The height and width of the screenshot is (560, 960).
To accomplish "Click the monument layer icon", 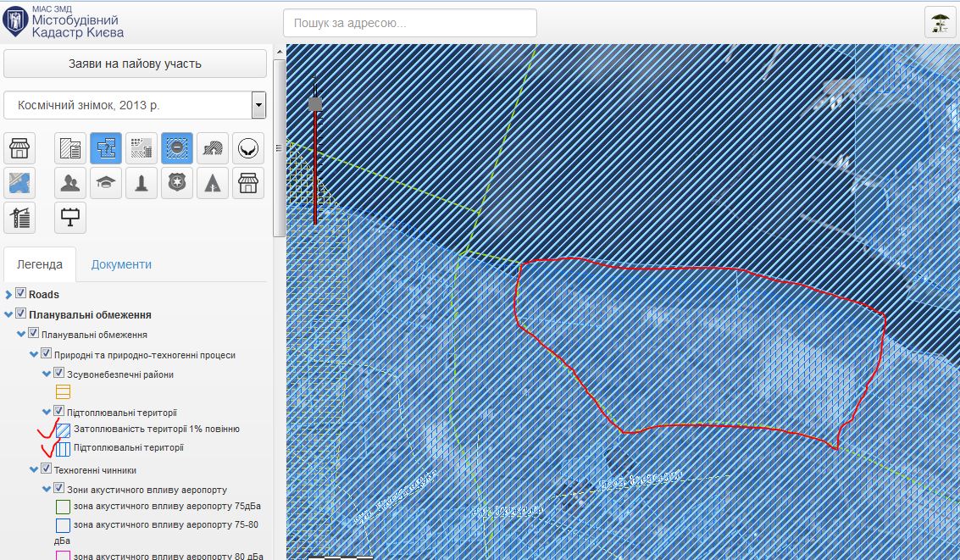I will click(x=141, y=182).
